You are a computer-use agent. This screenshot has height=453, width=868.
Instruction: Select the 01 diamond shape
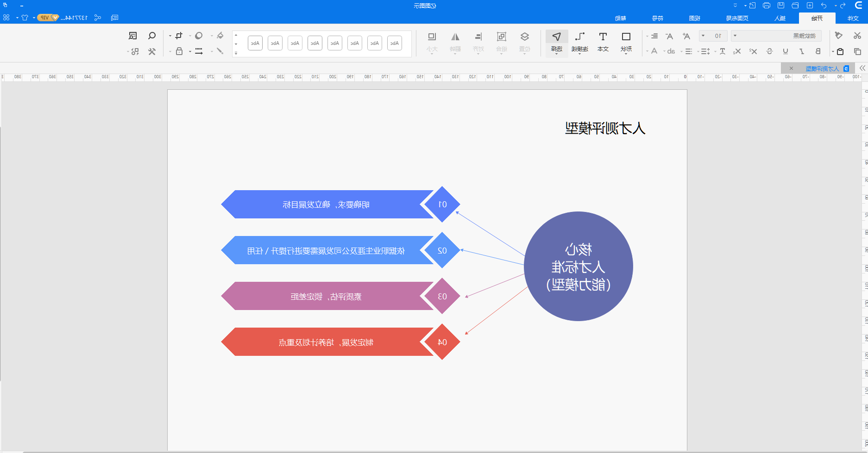coord(442,204)
